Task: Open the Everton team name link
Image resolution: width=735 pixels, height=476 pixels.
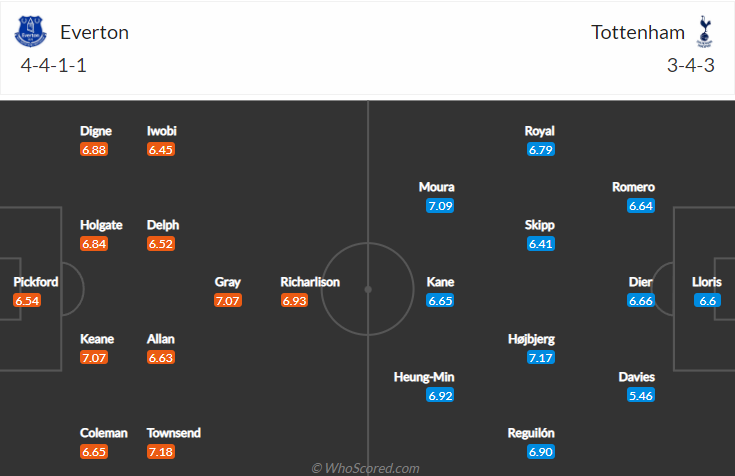Action: tap(94, 32)
